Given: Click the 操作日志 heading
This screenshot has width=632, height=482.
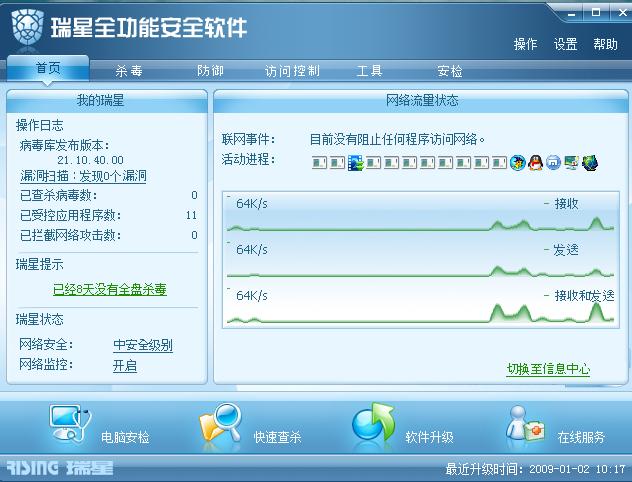Looking at the screenshot, I should pyautogui.click(x=40, y=125).
